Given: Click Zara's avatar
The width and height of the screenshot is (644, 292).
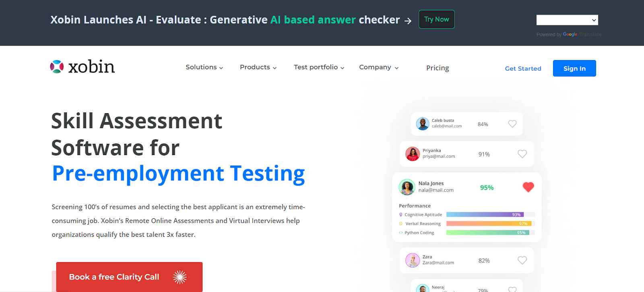Looking at the screenshot, I should (x=413, y=260).
